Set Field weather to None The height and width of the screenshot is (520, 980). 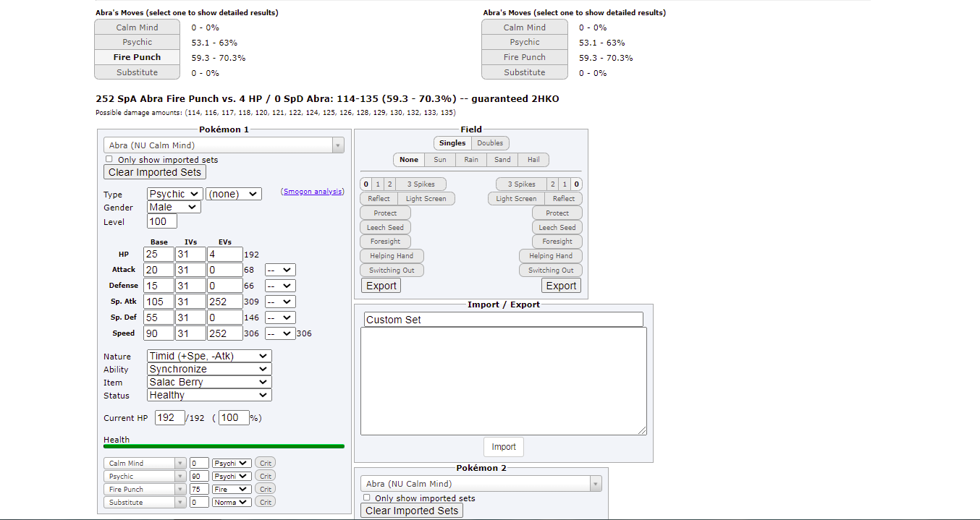(x=409, y=160)
